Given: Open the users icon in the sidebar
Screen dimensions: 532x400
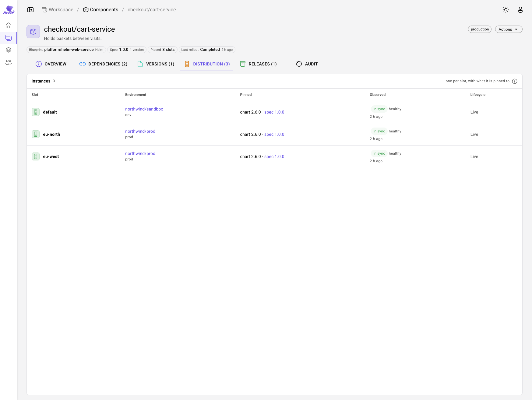Looking at the screenshot, I should point(9,62).
